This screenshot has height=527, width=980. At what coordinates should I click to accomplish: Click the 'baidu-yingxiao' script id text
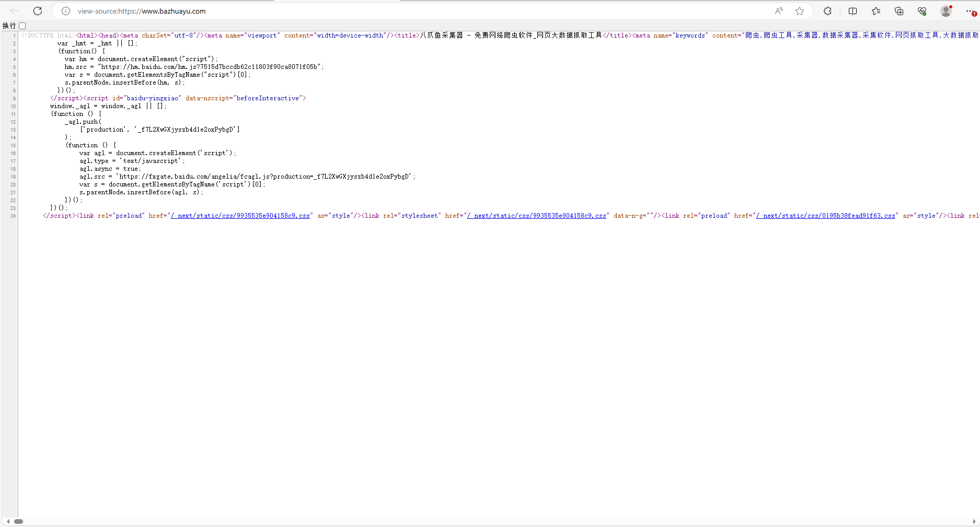[152, 98]
